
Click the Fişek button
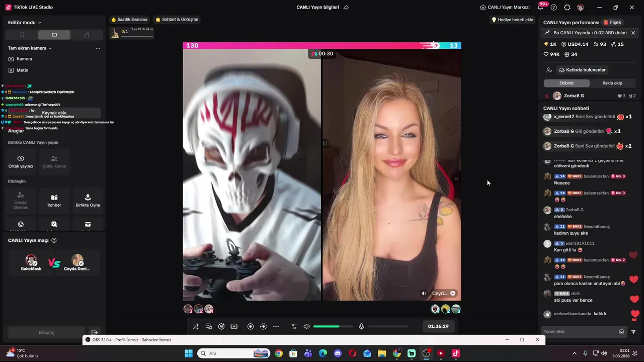(x=612, y=23)
